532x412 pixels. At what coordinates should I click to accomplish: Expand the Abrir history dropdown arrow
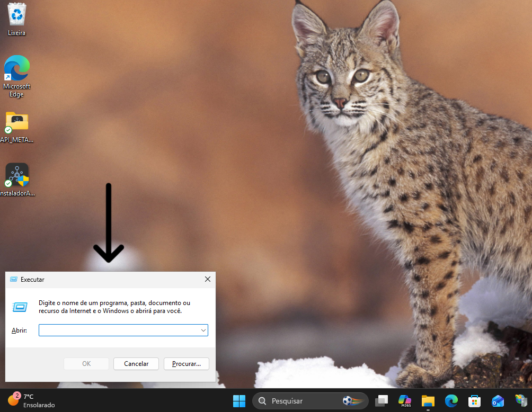tap(203, 330)
